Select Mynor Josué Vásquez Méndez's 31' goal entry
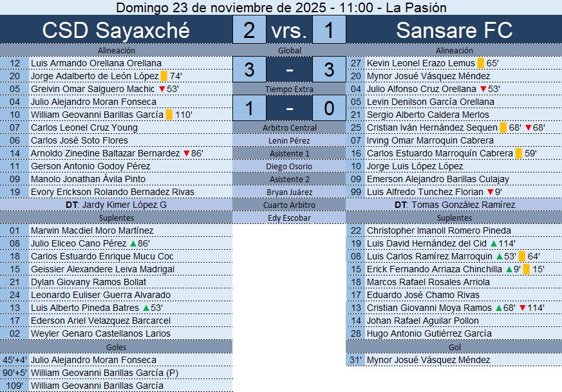The image size is (562, 392). pos(428,360)
